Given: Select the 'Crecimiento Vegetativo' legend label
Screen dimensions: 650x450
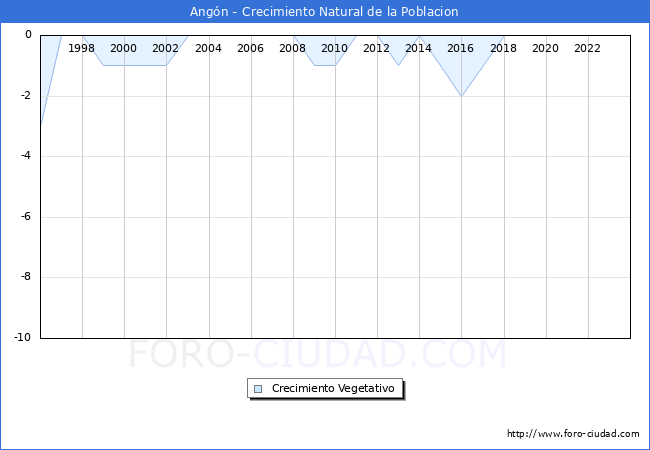Looking at the screenshot, I should (333, 388).
